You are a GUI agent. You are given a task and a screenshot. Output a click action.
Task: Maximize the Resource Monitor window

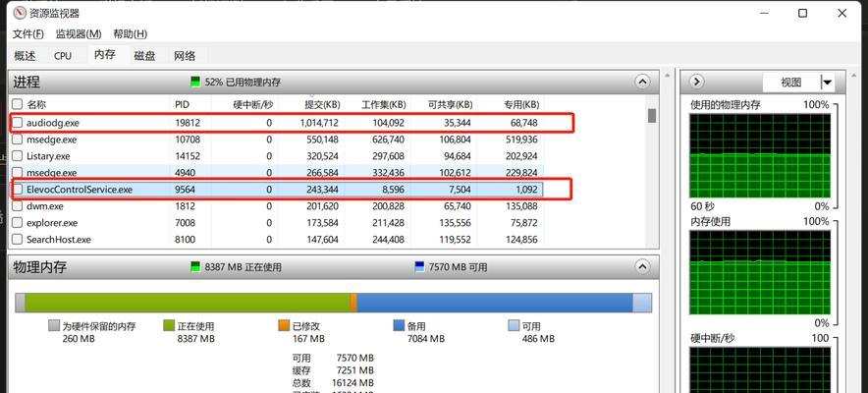click(x=802, y=14)
